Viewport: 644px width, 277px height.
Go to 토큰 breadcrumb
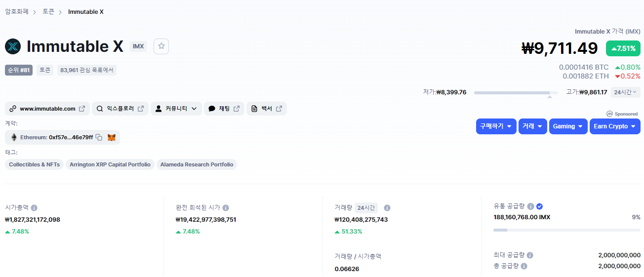(48, 11)
